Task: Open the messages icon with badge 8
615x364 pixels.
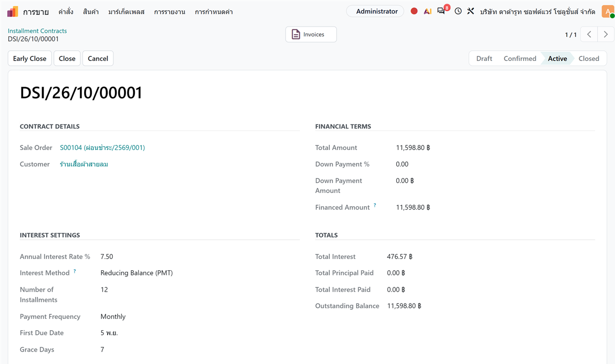Action: pos(442,11)
